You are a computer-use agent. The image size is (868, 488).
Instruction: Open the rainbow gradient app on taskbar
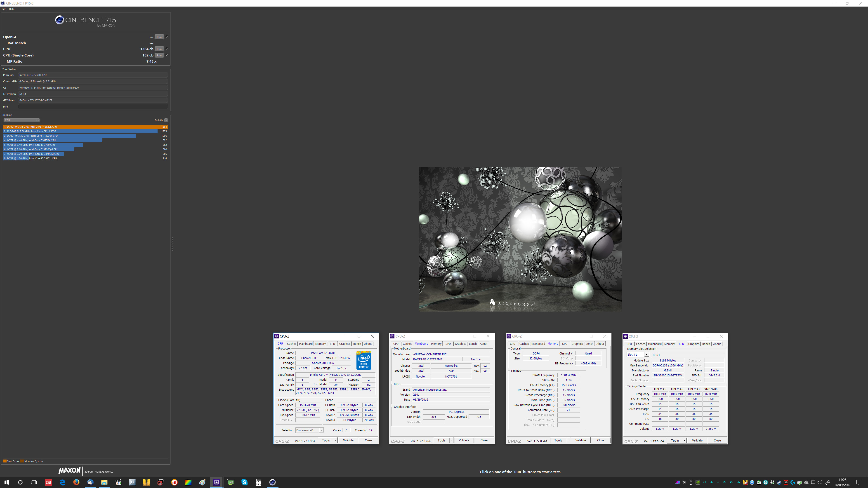point(188,482)
